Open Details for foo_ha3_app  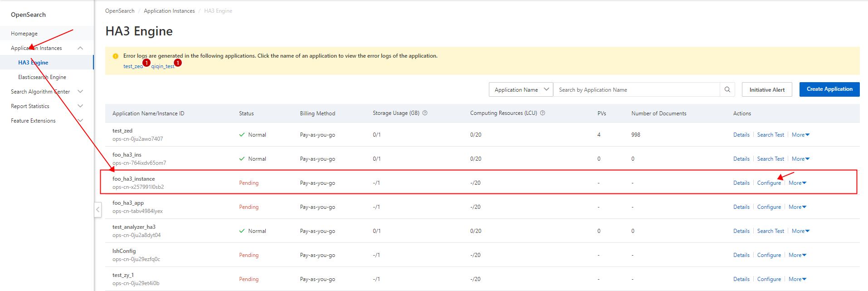[741, 207]
